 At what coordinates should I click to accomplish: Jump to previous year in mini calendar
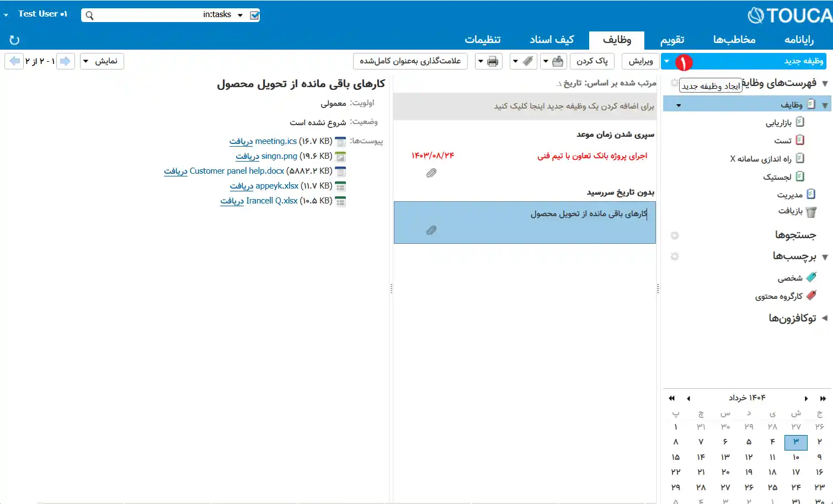[671, 398]
